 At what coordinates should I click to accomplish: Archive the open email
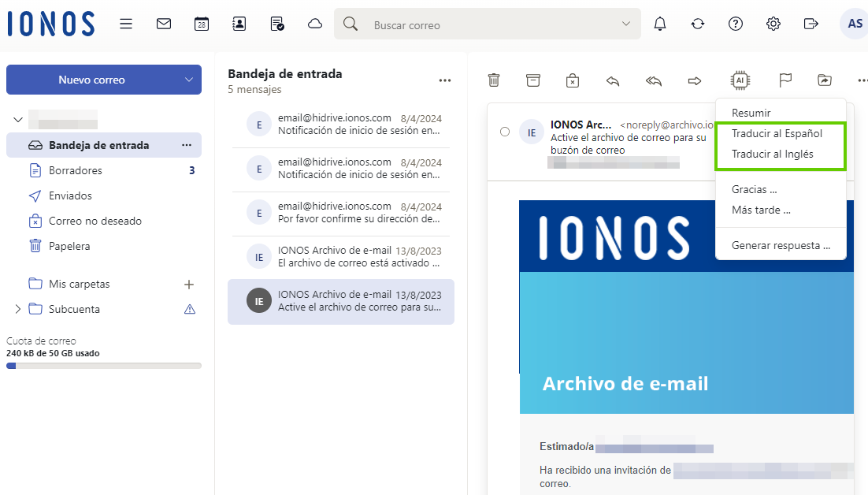click(x=533, y=81)
